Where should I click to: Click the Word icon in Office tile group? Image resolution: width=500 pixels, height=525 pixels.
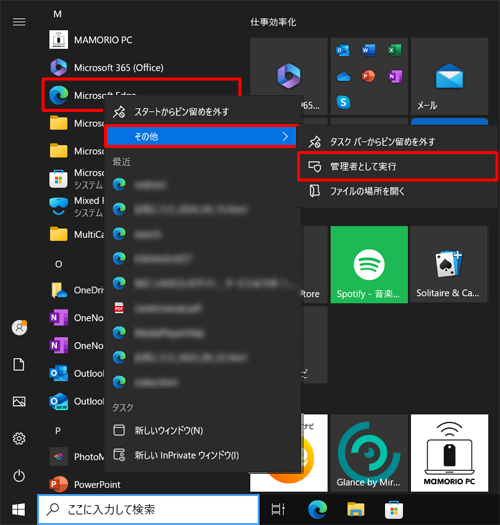[368, 51]
